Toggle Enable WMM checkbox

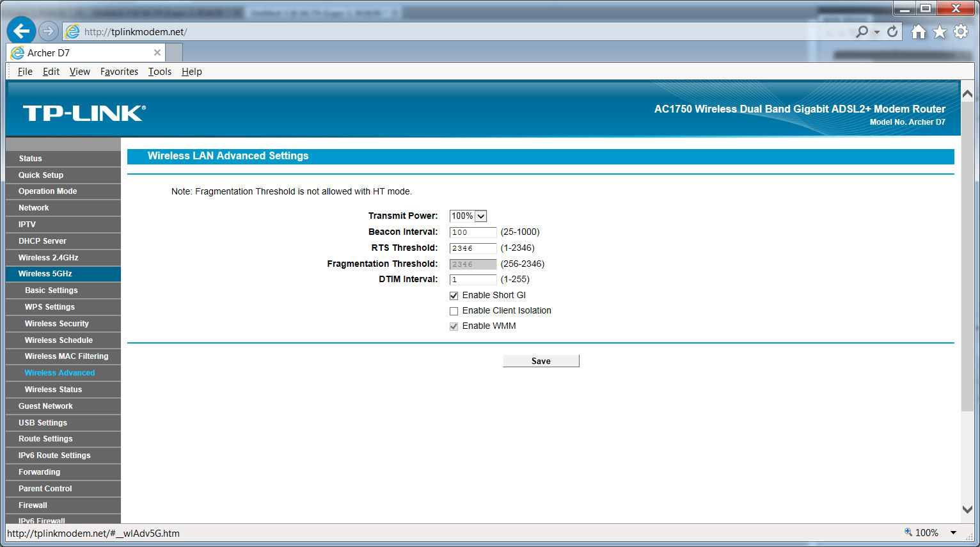click(454, 326)
